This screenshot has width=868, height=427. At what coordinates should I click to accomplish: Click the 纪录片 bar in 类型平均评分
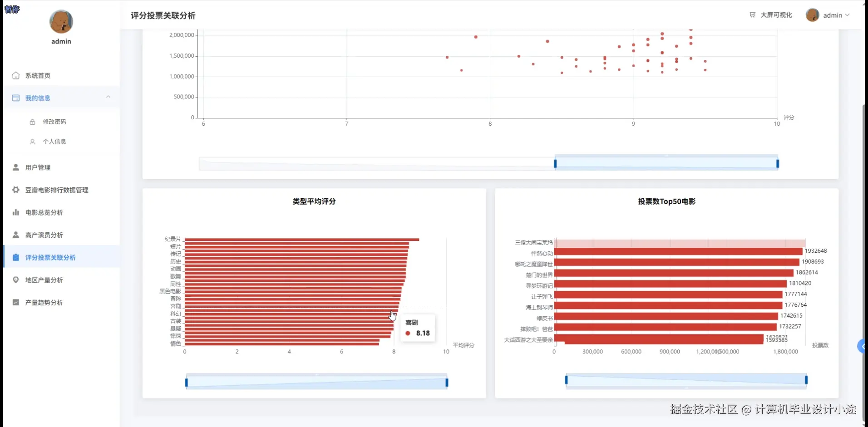tap(302, 239)
